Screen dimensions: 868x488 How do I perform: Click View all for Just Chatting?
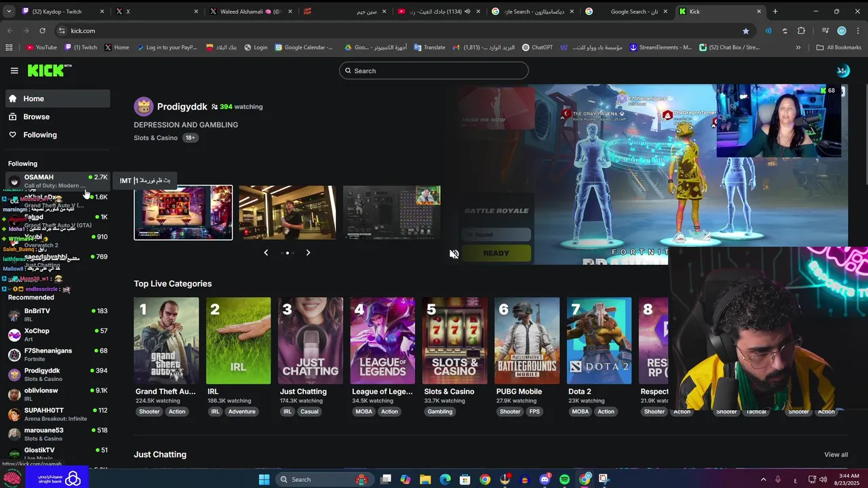pos(836,455)
